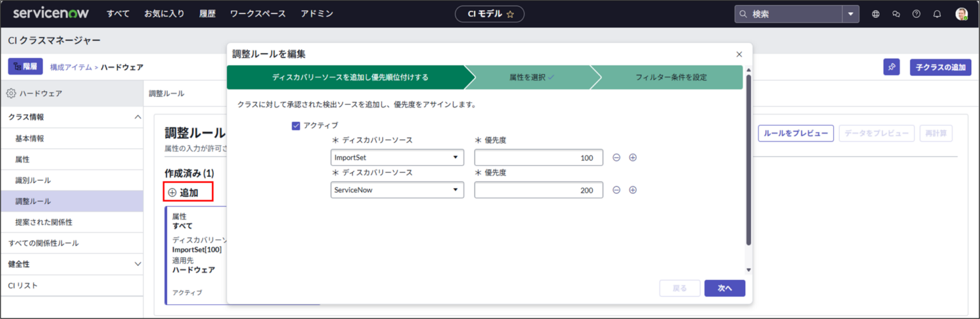Open the ImportSet discovery source dropdown

pos(397,158)
